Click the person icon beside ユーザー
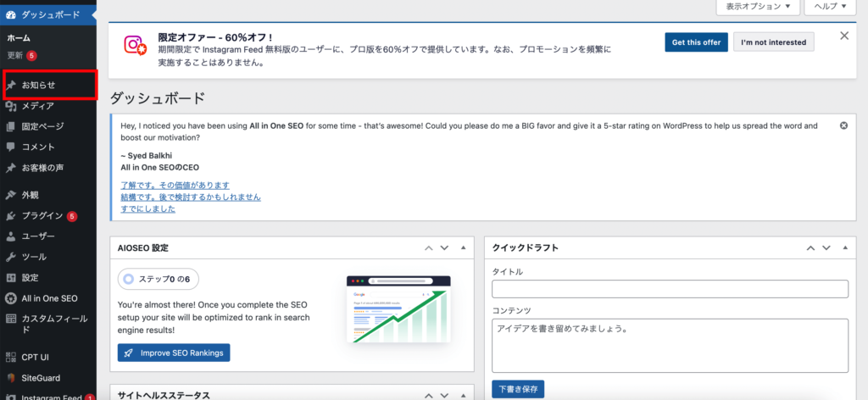The image size is (868, 400). pos(10,236)
